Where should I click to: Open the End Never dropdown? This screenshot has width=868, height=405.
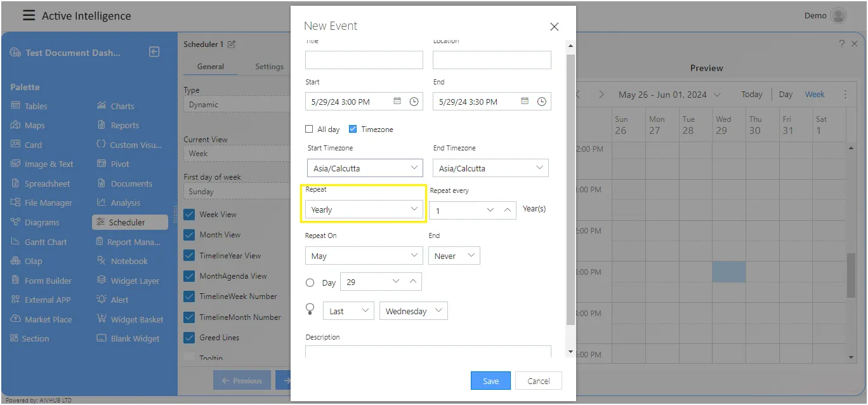click(x=454, y=256)
